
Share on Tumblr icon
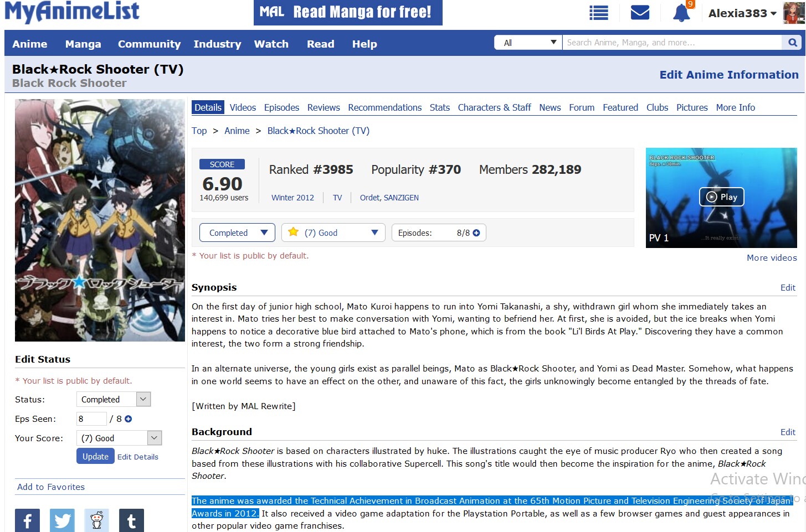click(x=131, y=521)
